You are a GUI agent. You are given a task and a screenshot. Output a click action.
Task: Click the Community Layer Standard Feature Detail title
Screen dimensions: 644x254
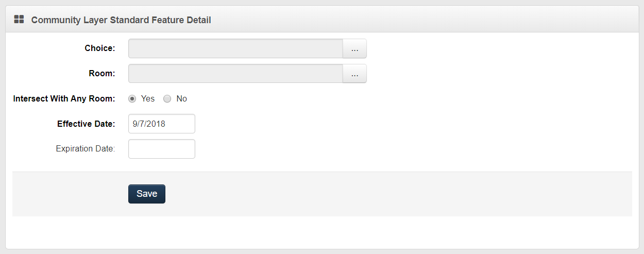121,20
